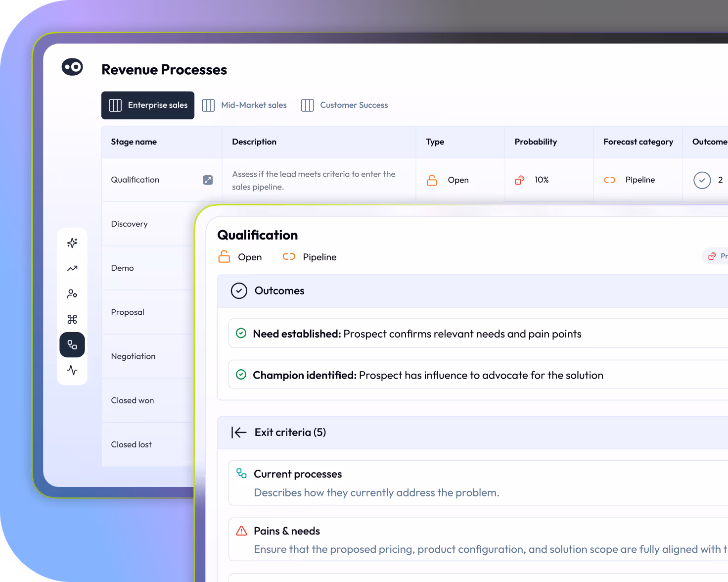Image resolution: width=728 pixels, height=582 pixels.
Task: Select the command key icon in the sidebar
Action: click(x=72, y=319)
